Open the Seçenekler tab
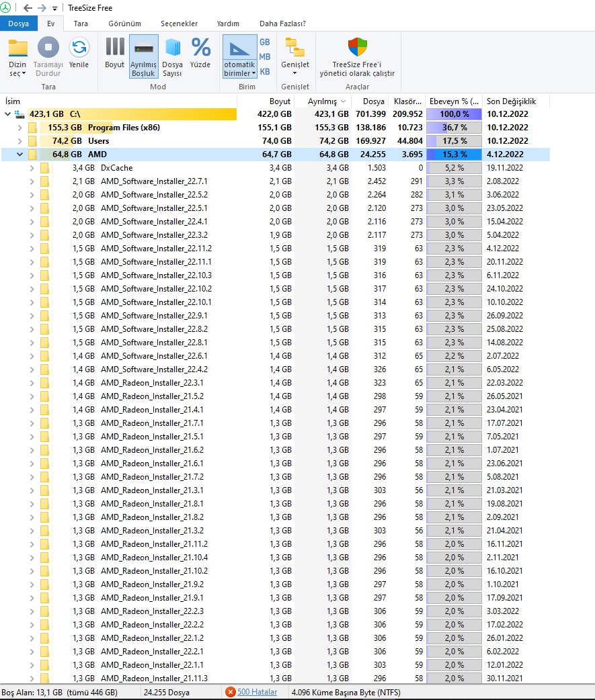The width and height of the screenshot is (595, 700). click(x=179, y=24)
